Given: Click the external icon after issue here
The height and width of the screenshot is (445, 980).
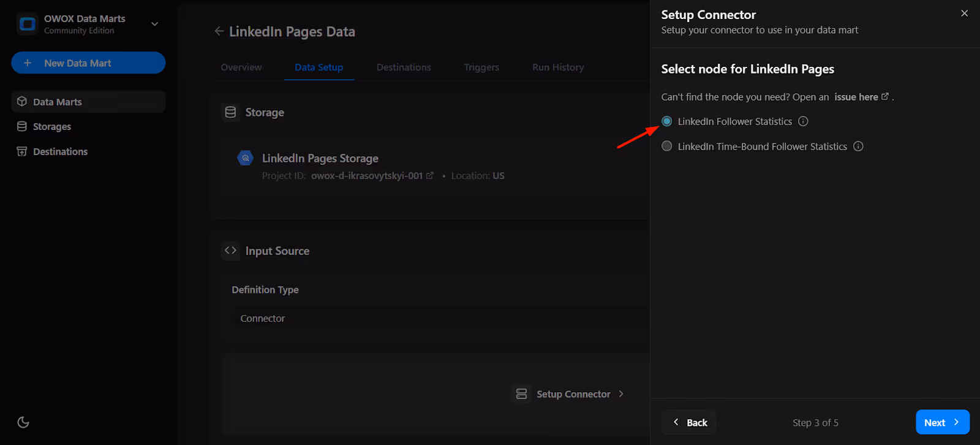Looking at the screenshot, I should tap(884, 96).
